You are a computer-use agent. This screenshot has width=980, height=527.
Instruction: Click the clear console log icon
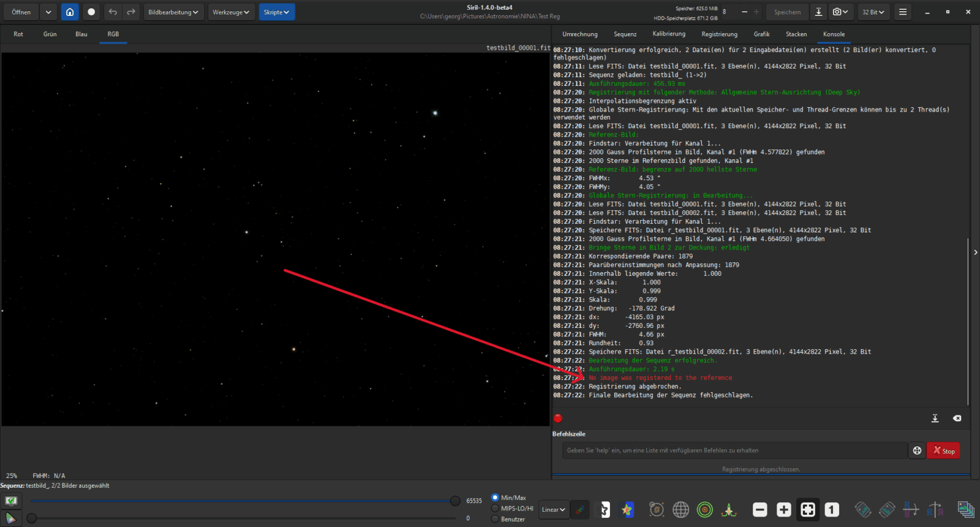point(957,419)
